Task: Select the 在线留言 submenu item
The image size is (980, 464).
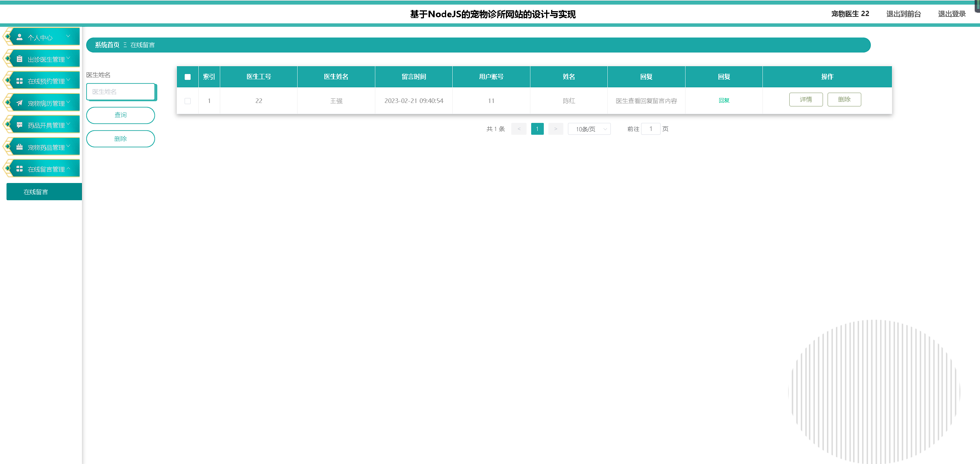Action: [44, 192]
